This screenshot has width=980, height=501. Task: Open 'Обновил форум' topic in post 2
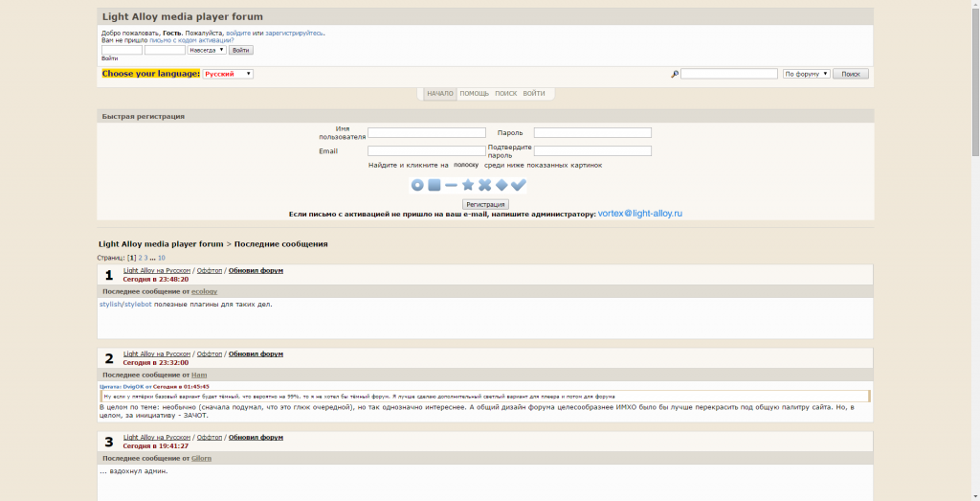coord(256,354)
